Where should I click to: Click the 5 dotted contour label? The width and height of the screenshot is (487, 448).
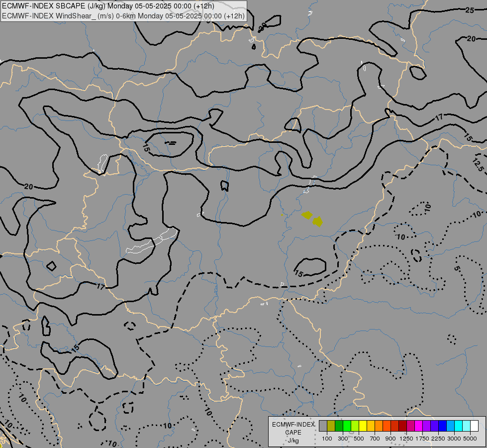point(457,268)
